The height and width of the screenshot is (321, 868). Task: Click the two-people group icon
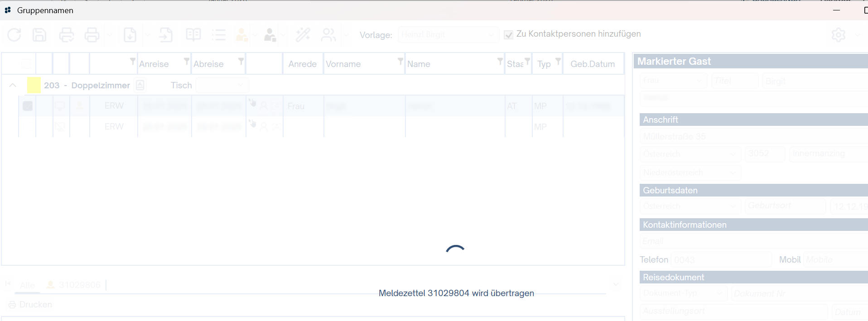pos(328,35)
